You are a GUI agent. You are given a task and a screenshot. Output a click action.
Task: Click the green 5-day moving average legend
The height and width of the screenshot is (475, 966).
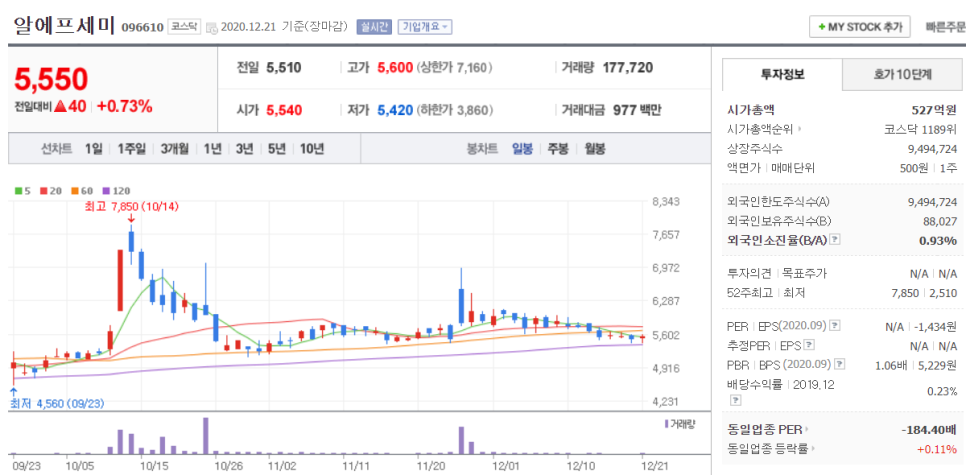[x=22, y=190]
